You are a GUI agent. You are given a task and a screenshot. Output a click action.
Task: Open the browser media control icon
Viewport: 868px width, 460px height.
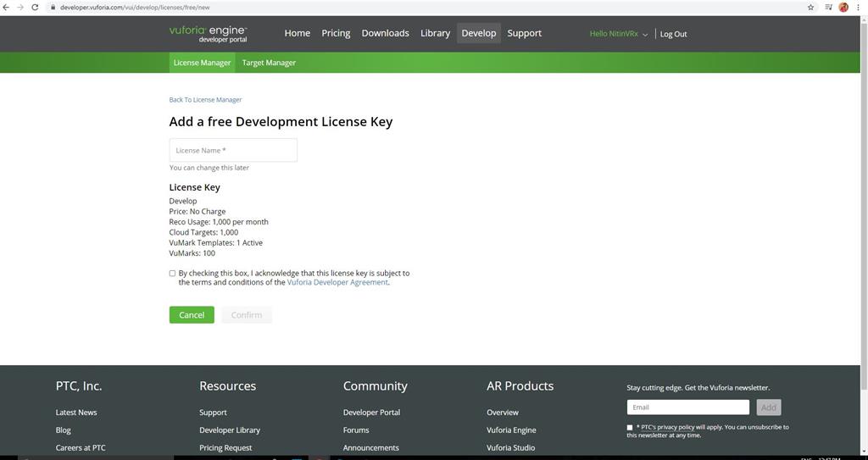coord(828,7)
